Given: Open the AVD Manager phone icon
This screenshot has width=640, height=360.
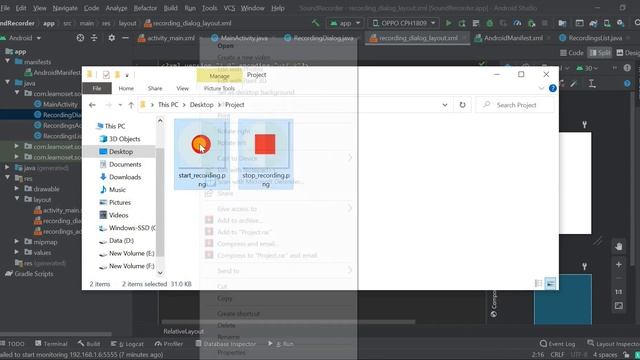Looking at the screenshot, I should pyautogui.click(x=607, y=23).
